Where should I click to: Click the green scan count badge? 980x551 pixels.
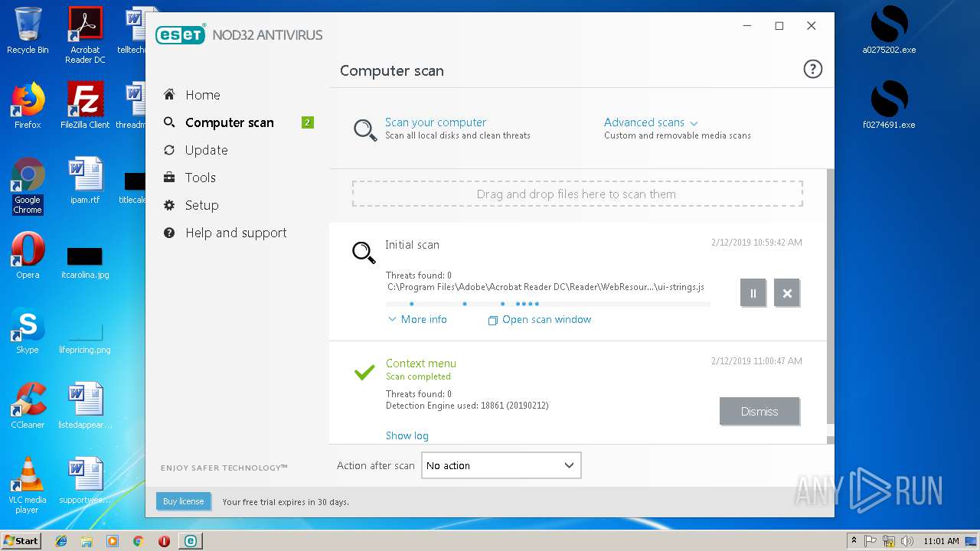[x=308, y=122]
